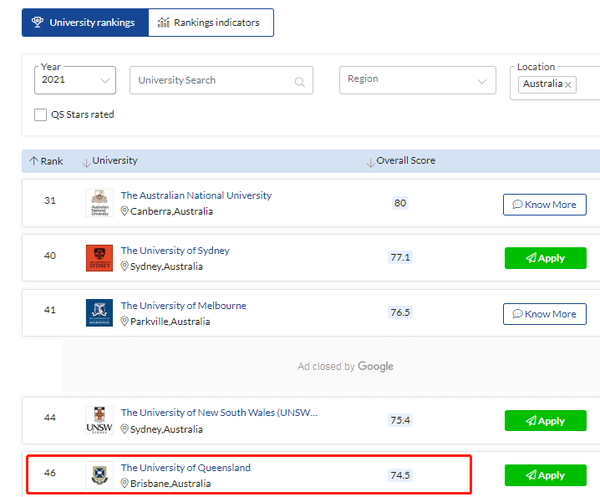Click rank number 31
600x497 pixels.
coord(50,200)
